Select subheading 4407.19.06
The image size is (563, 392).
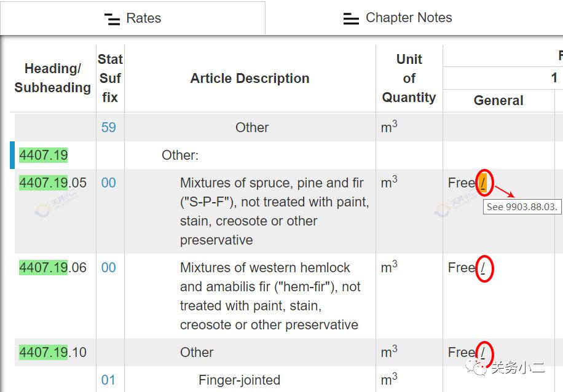pos(53,267)
